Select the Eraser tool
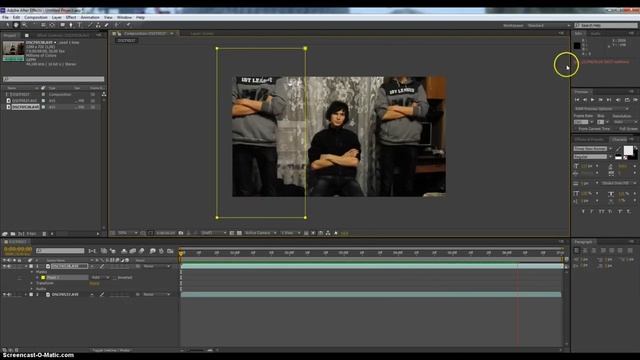 pos(107,25)
